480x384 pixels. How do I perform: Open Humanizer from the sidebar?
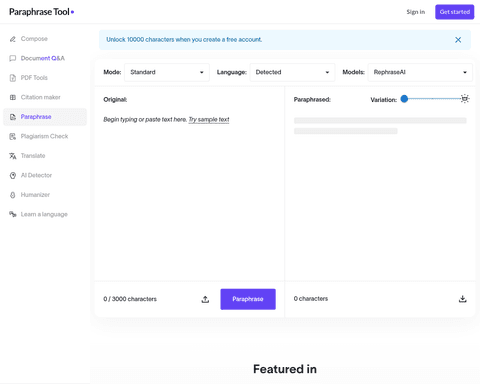click(x=35, y=195)
